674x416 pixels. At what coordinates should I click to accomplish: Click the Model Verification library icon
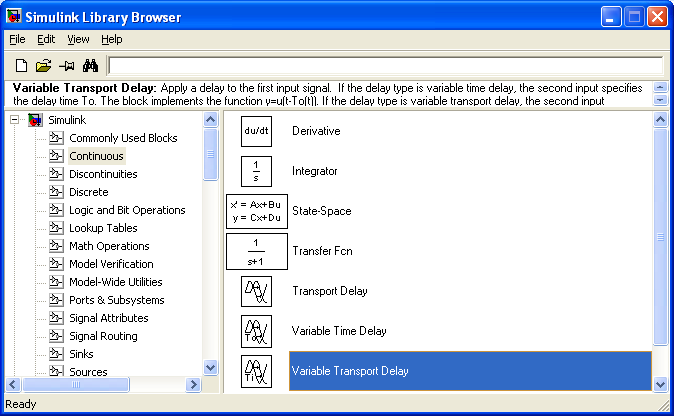[x=56, y=264]
